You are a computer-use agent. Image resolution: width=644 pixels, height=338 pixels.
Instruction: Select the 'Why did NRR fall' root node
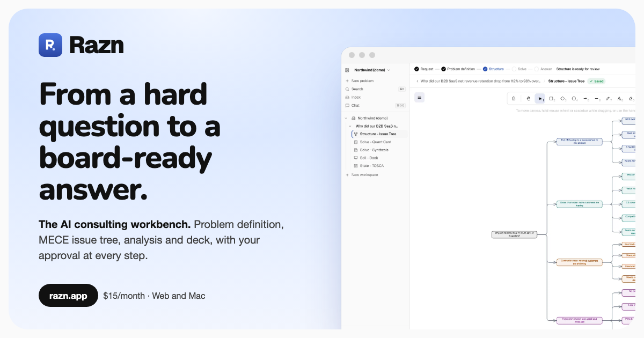point(514,234)
